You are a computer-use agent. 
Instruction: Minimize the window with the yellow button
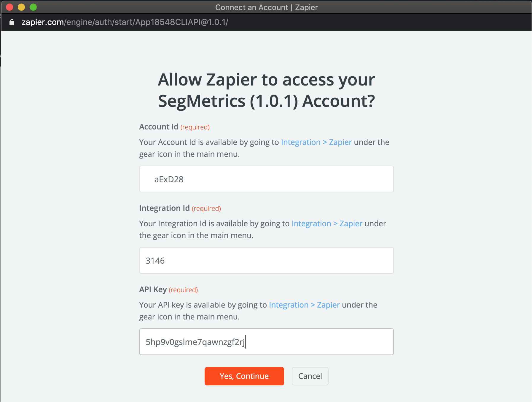pos(21,7)
